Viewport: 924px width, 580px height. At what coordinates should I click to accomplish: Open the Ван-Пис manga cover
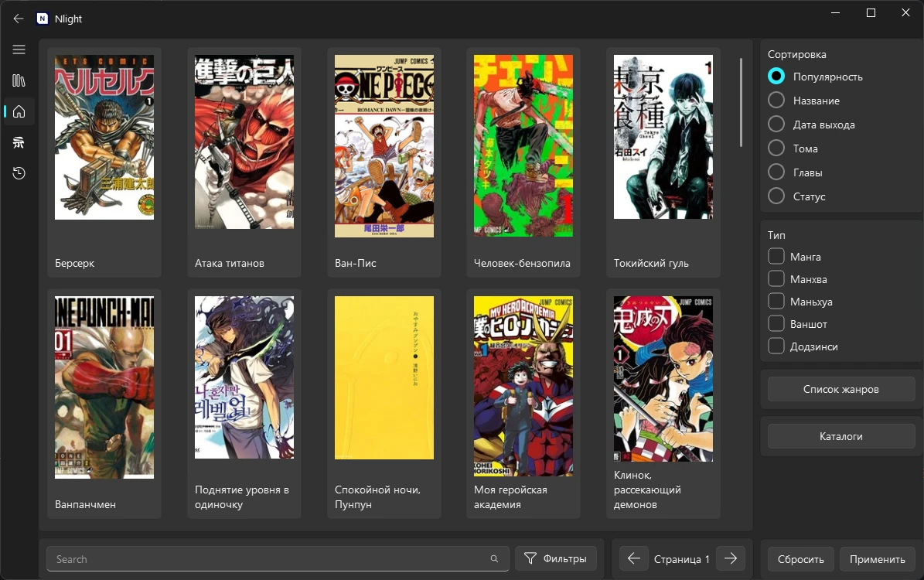click(384, 146)
